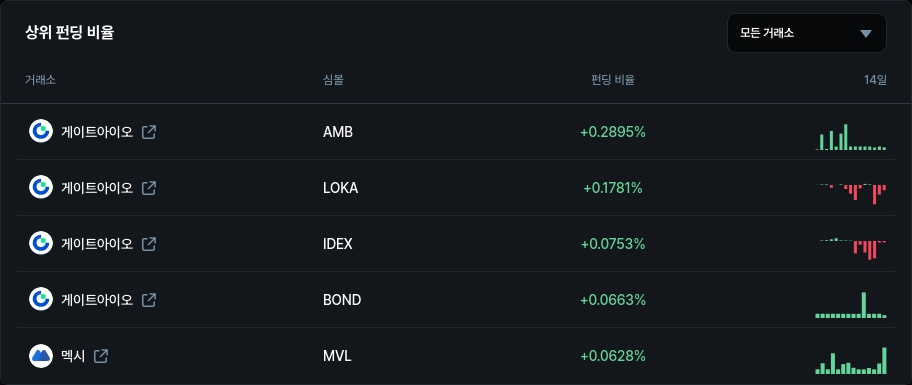Image resolution: width=912 pixels, height=385 pixels.
Task: Click the Gate.io logo in AMB row
Action: [41, 131]
